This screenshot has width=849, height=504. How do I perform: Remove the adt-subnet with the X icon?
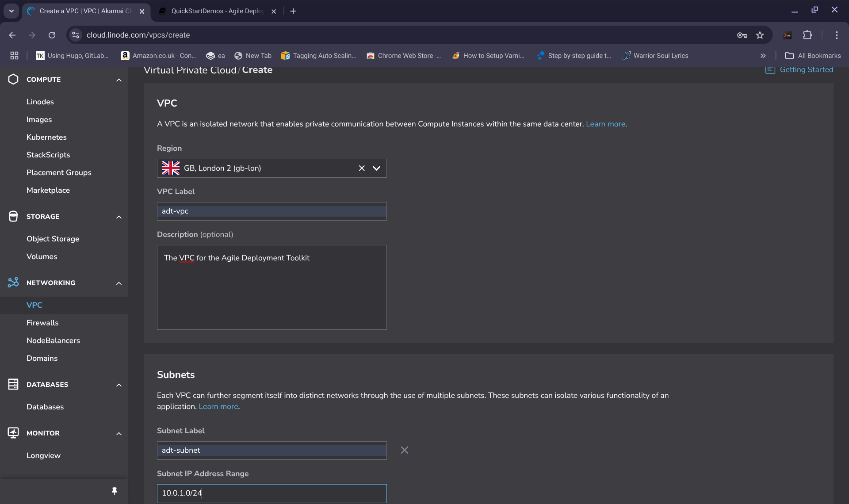pyautogui.click(x=405, y=450)
